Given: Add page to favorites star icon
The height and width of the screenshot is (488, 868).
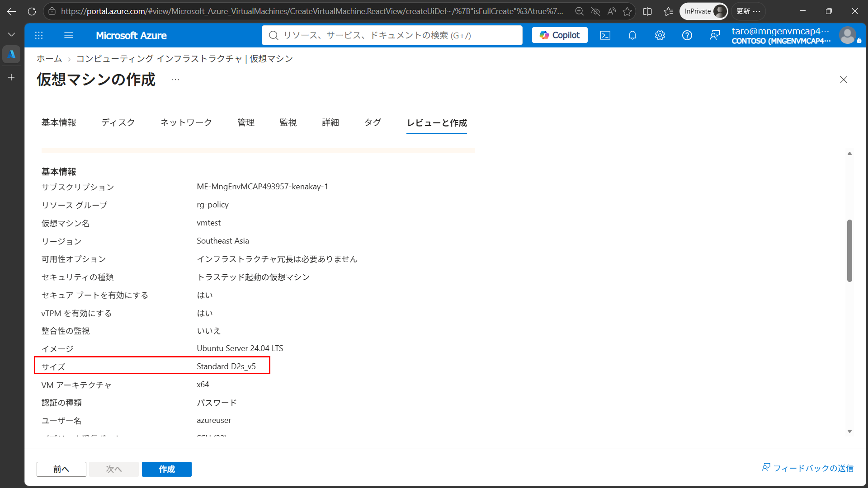Looking at the screenshot, I should (627, 11).
